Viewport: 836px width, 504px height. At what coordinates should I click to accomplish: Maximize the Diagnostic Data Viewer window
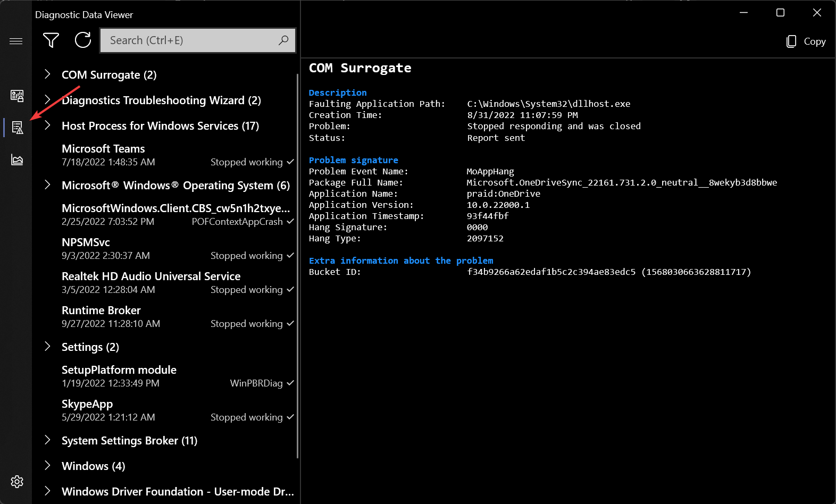(780, 12)
